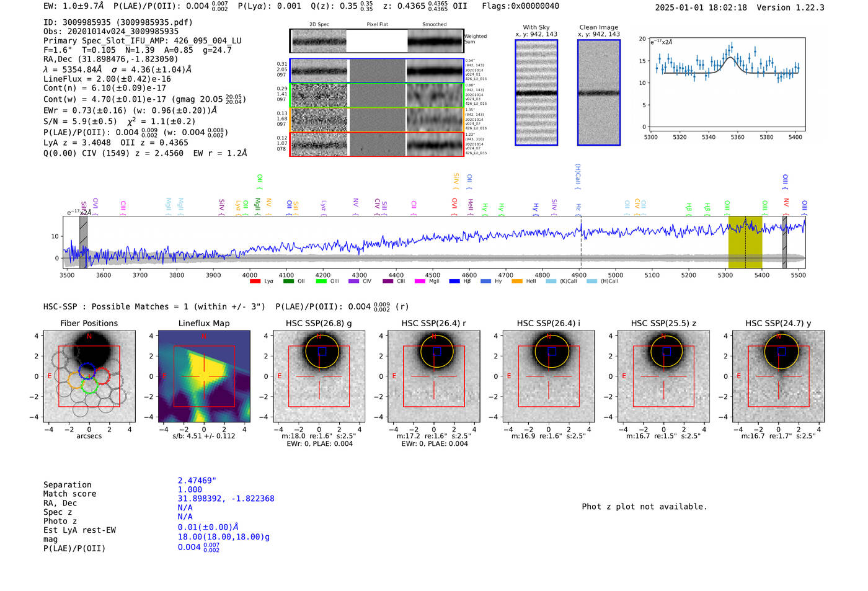Click the hatched gray band near 3550
The width and height of the screenshot is (868, 591).
pyautogui.click(x=83, y=242)
